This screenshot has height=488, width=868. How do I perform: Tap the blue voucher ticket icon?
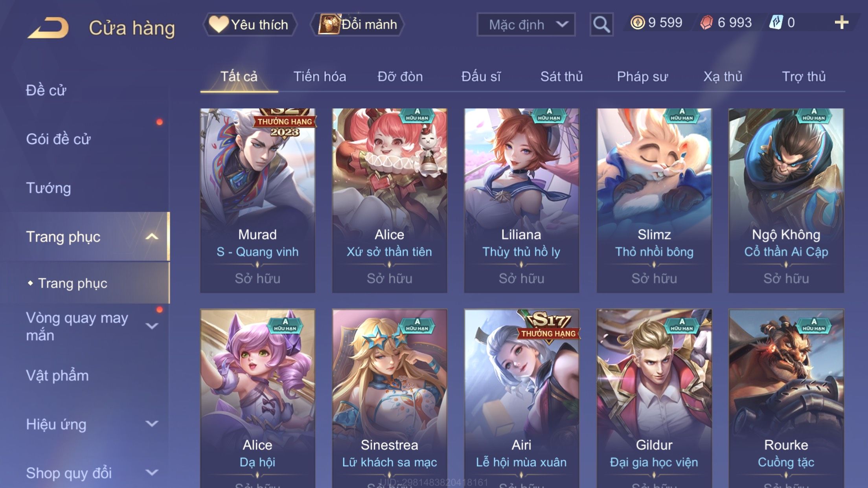[776, 22]
